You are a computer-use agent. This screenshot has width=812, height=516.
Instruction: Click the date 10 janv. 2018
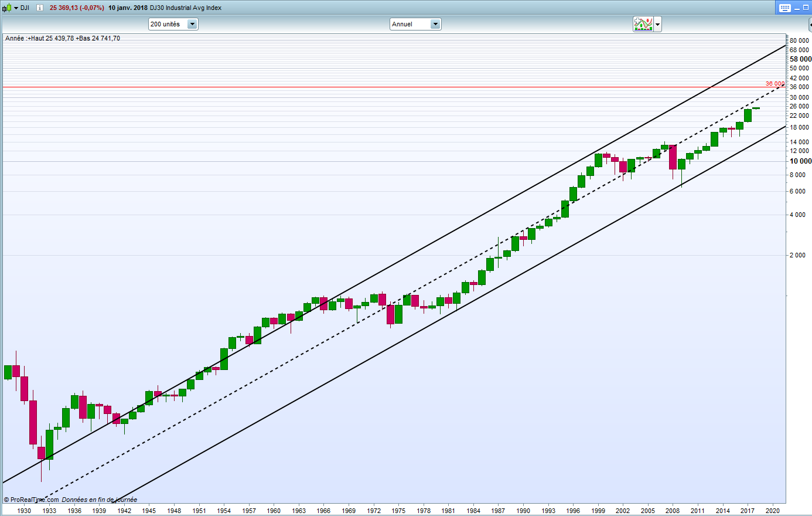(128, 8)
